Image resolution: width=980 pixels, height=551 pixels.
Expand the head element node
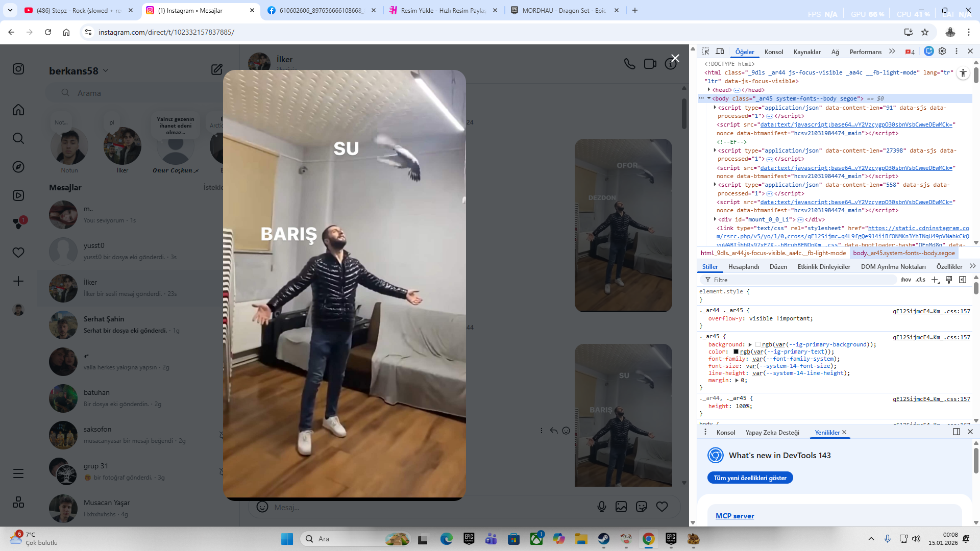point(709,90)
